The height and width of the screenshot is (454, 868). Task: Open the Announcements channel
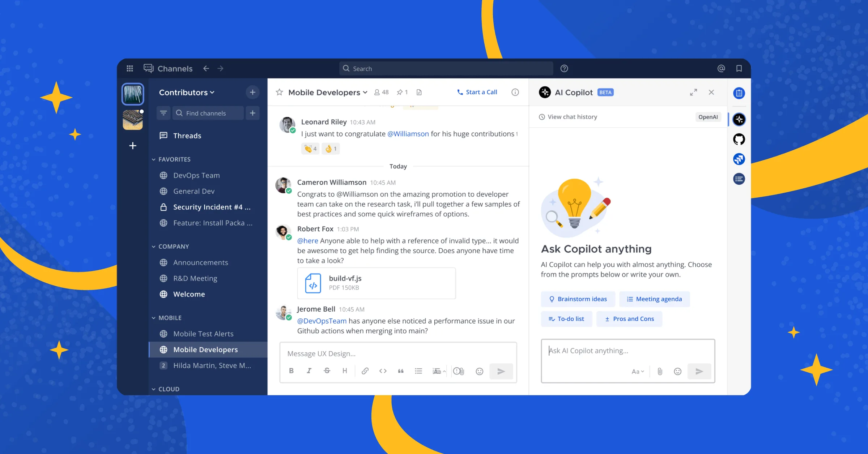click(208, 262)
